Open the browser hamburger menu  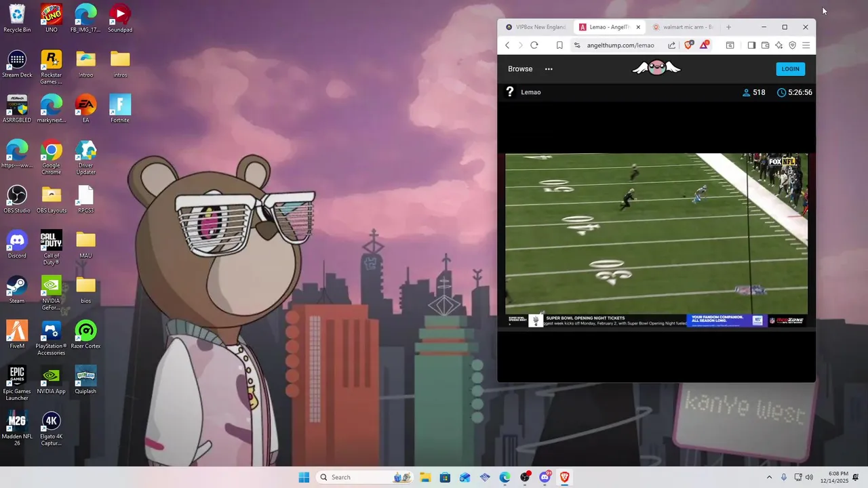click(806, 45)
